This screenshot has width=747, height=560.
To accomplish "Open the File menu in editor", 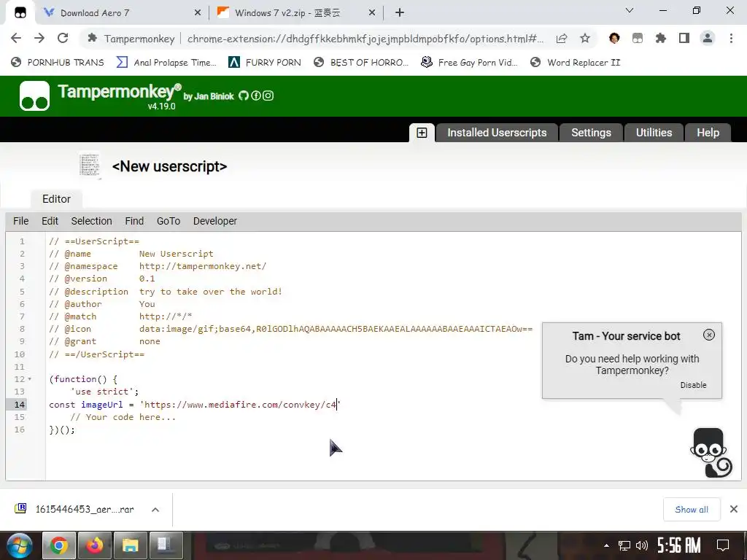I will point(20,221).
